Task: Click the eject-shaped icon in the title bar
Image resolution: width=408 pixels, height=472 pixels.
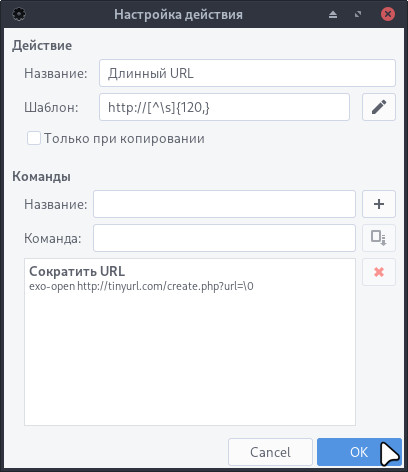Action: (x=333, y=14)
